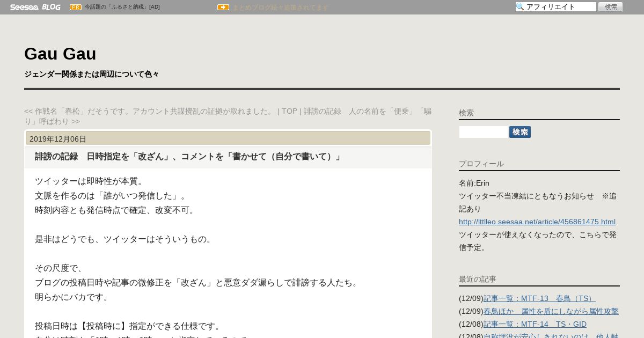Click the orange PR badge icon
Screen dimensions: 644x338
pos(76,7)
